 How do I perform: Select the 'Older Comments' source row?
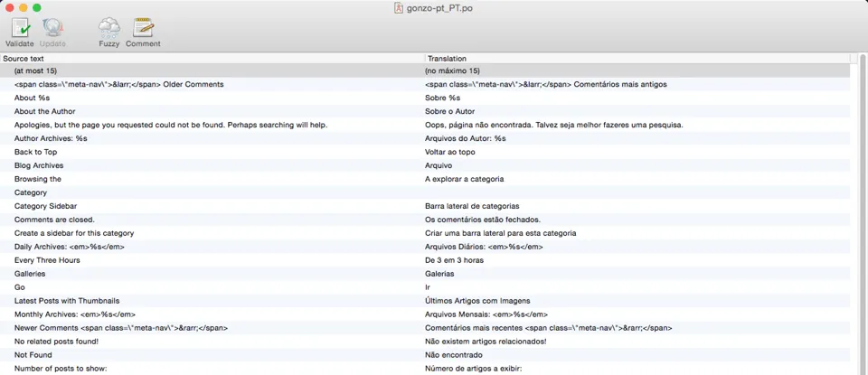[119, 85]
